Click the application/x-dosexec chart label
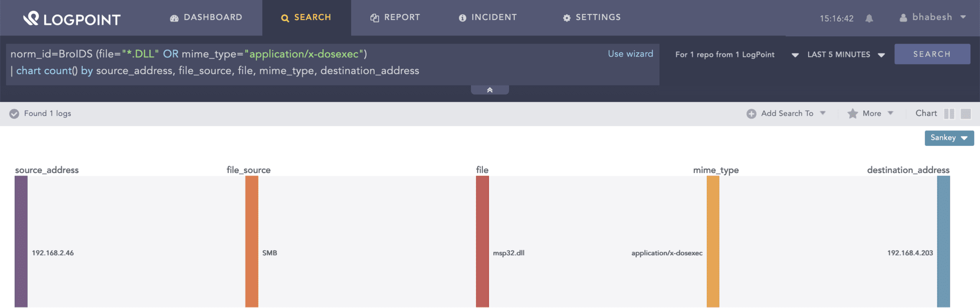Image resolution: width=980 pixels, height=308 pixels. coord(667,253)
